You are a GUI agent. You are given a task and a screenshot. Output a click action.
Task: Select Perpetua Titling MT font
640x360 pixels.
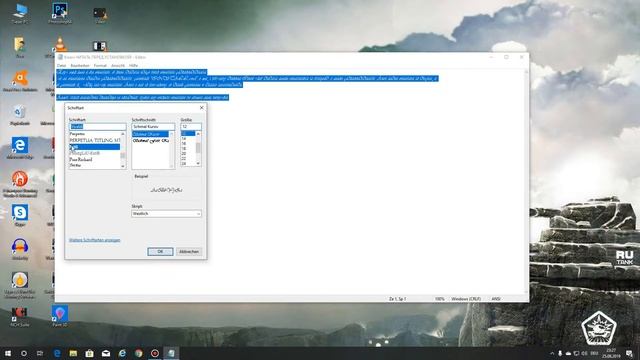(x=95, y=140)
